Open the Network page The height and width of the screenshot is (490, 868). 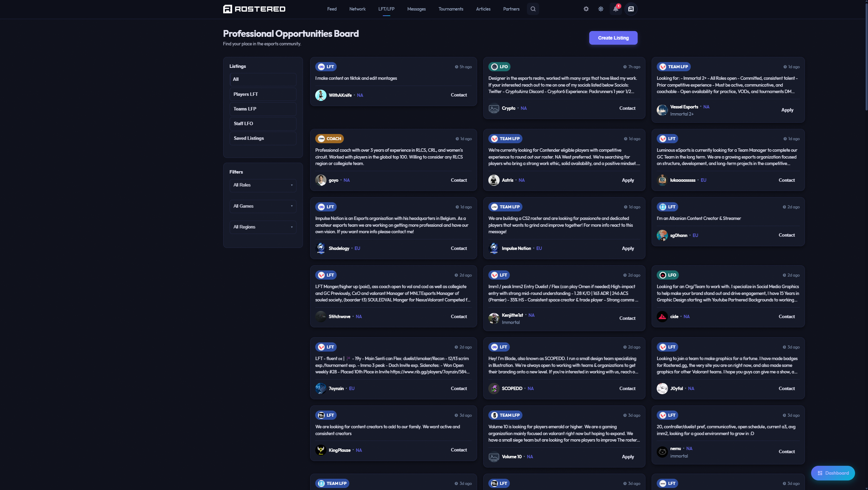[x=357, y=9]
